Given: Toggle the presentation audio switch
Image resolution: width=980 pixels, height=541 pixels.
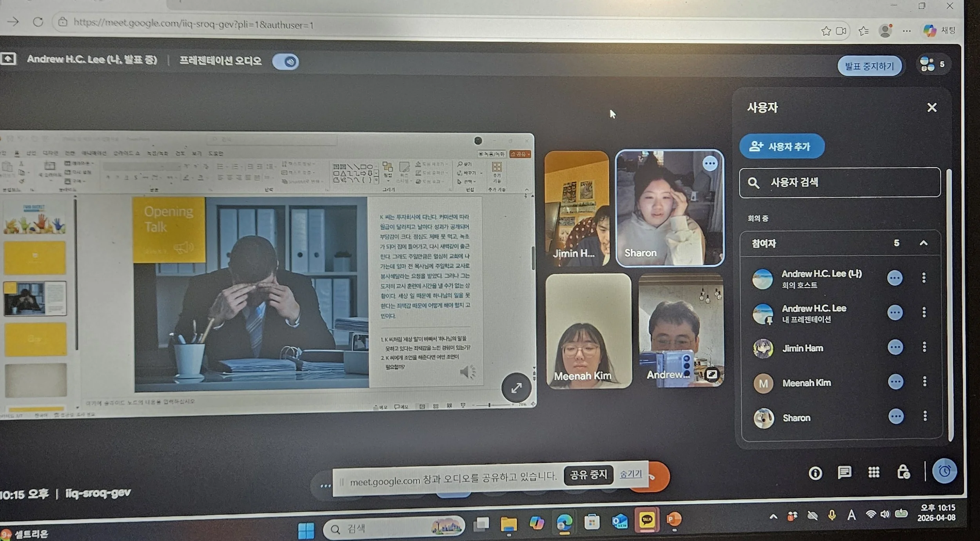Looking at the screenshot, I should pyautogui.click(x=285, y=62).
